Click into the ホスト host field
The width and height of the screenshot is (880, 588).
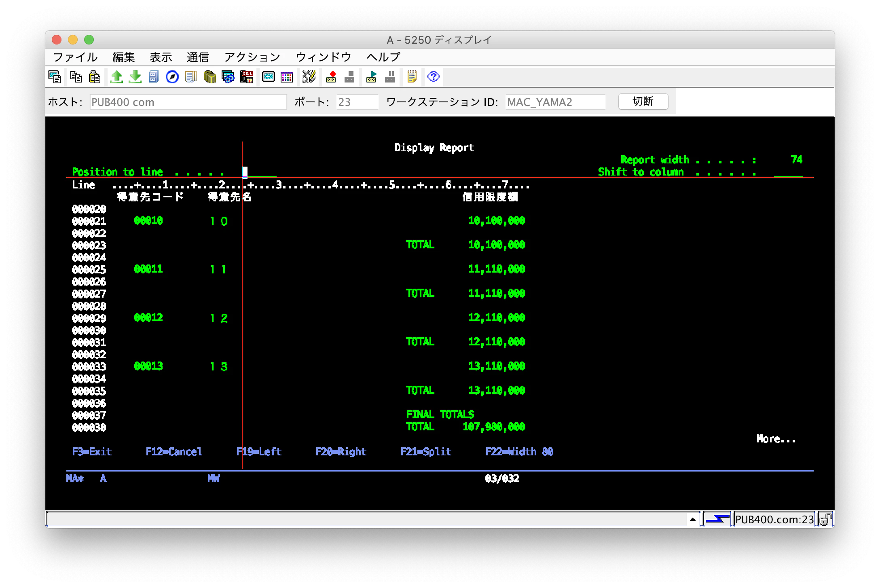[x=188, y=102]
